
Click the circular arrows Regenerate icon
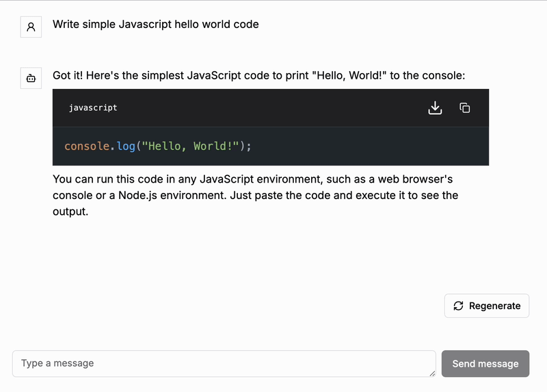(x=458, y=306)
